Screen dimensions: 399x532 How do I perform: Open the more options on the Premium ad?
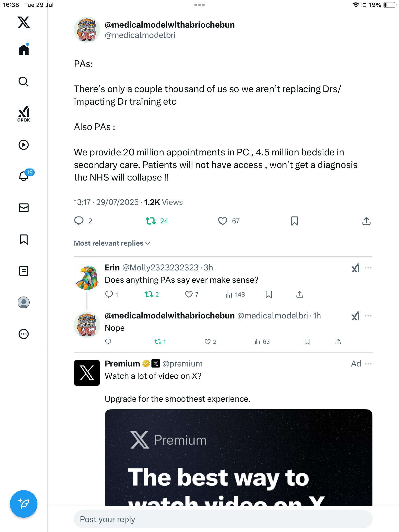tap(368, 364)
